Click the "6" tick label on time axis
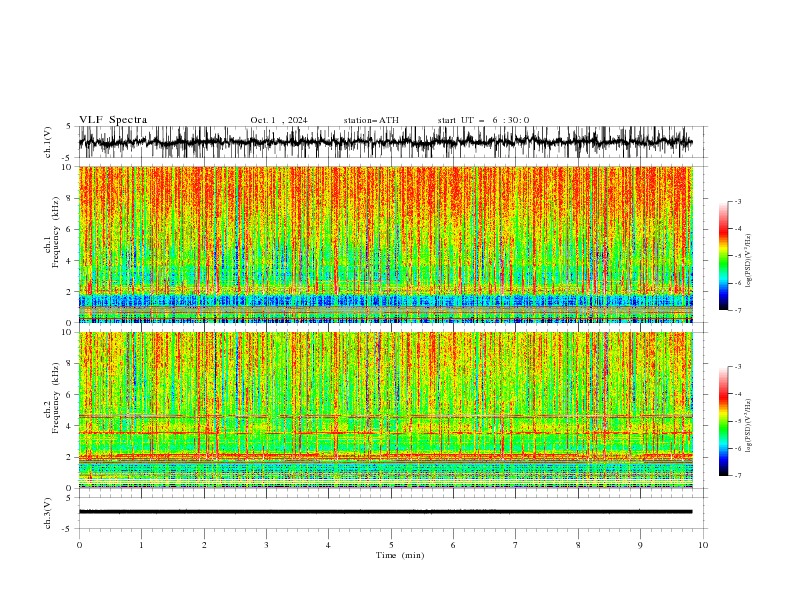 tap(453, 545)
